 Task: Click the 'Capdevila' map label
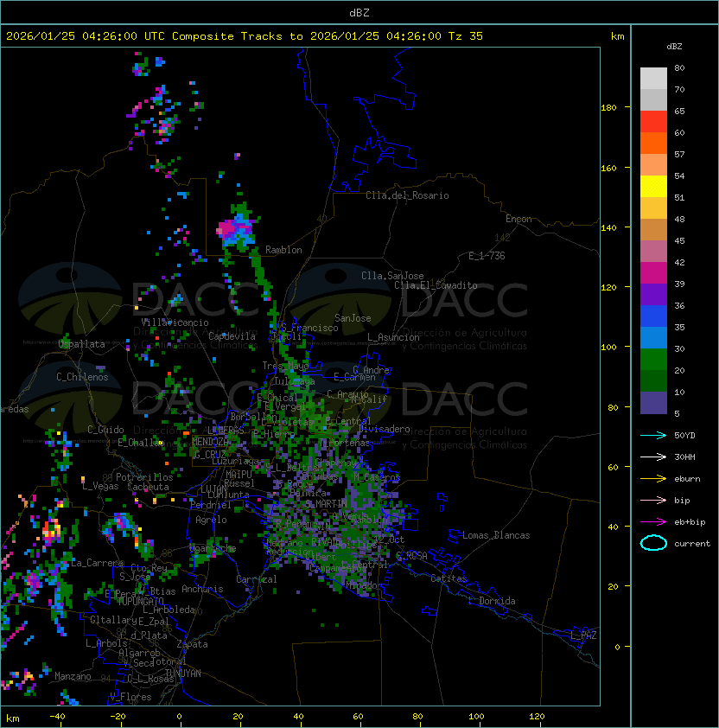pos(232,336)
